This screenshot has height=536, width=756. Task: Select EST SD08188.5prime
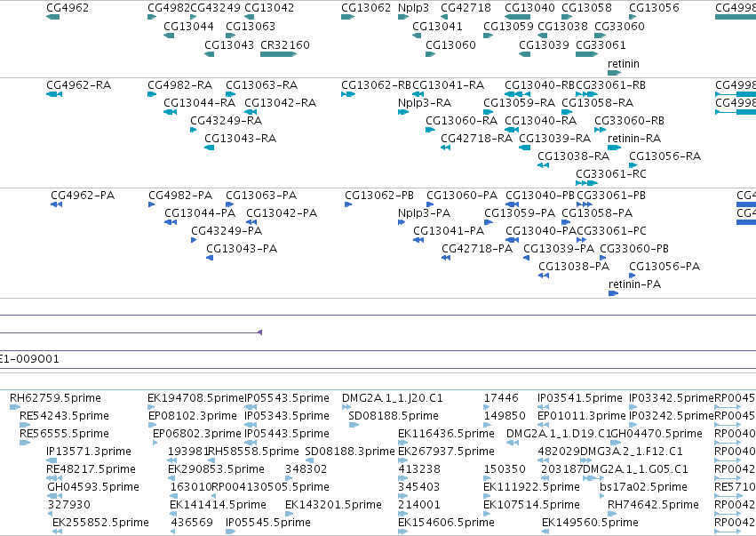click(394, 416)
